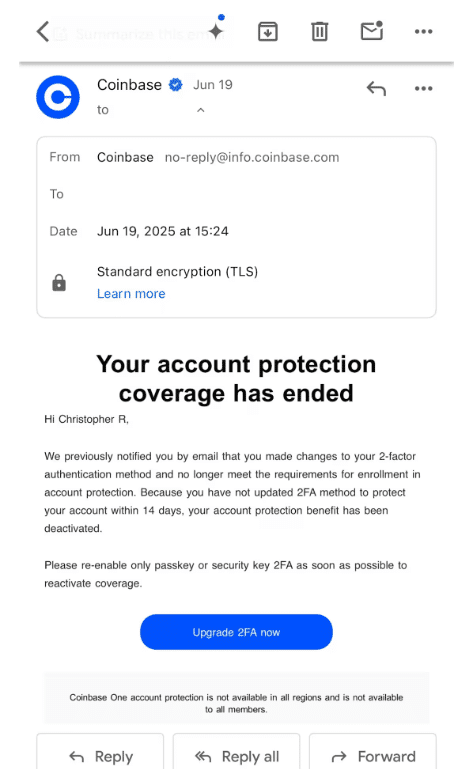Click Upgrade 2FA now button
The height and width of the screenshot is (769, 472).
(236, 632)
